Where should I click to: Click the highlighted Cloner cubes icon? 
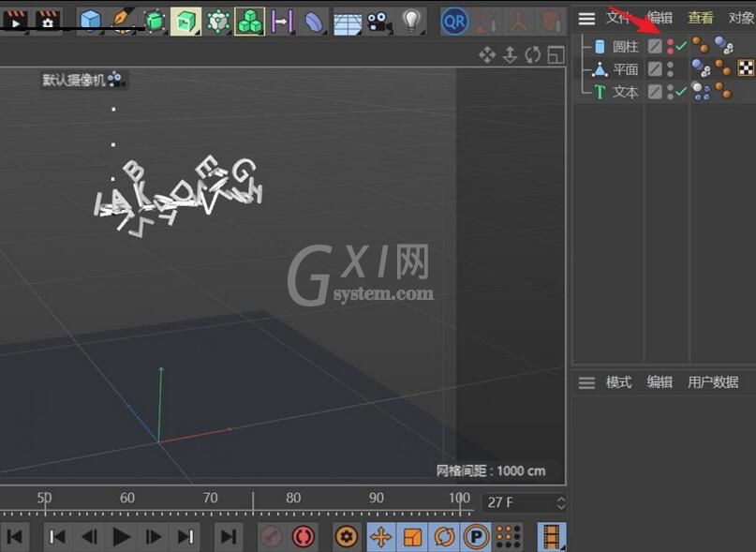pyautogui.click(x=249, y=22)
